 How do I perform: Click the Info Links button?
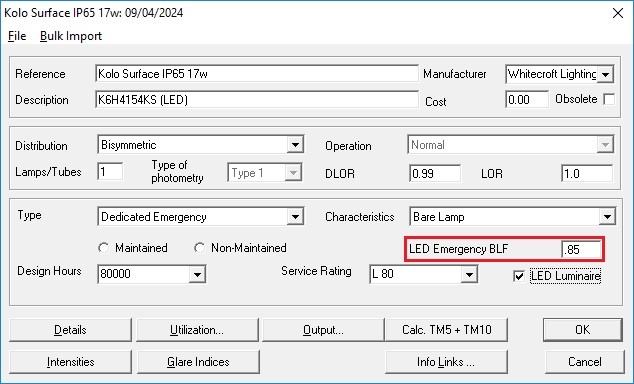pyautogui.click(x=446, y=362)
